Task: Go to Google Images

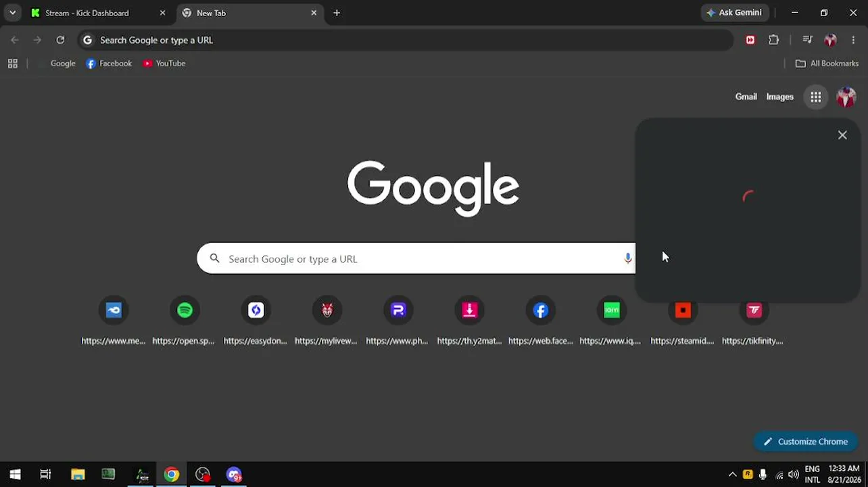Action: [x=780, y=97]
